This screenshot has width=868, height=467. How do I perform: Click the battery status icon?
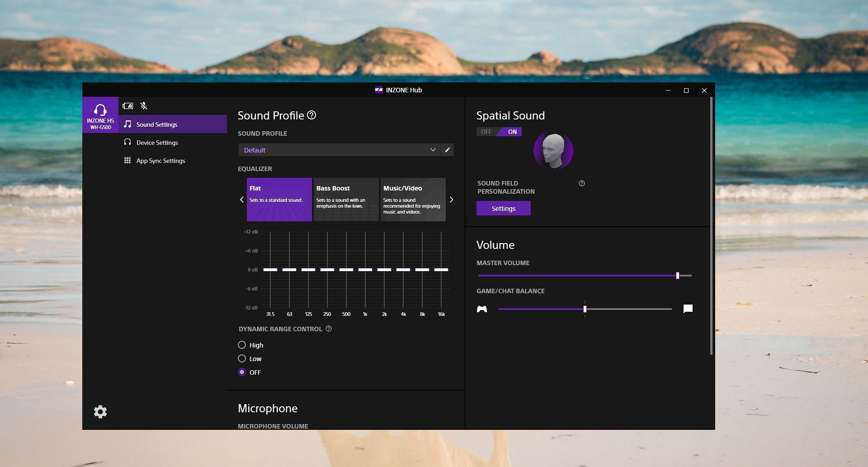click(128, 106)
